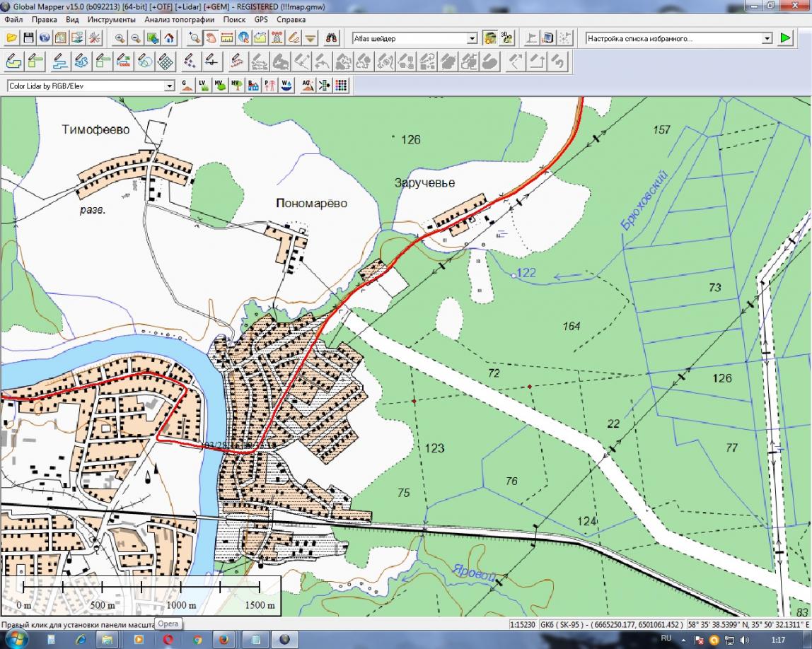
Task: Click the Open Data File folder icon
Action: click(x=11, y=38)
